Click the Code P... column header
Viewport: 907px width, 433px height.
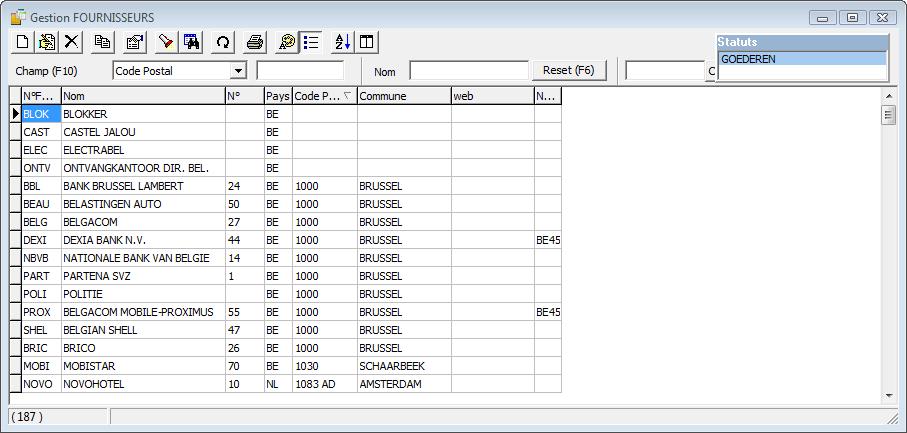coord(325,96)
